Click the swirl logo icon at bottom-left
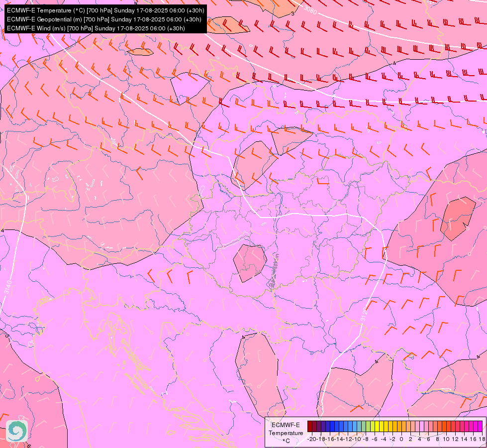 click(17, 431)
